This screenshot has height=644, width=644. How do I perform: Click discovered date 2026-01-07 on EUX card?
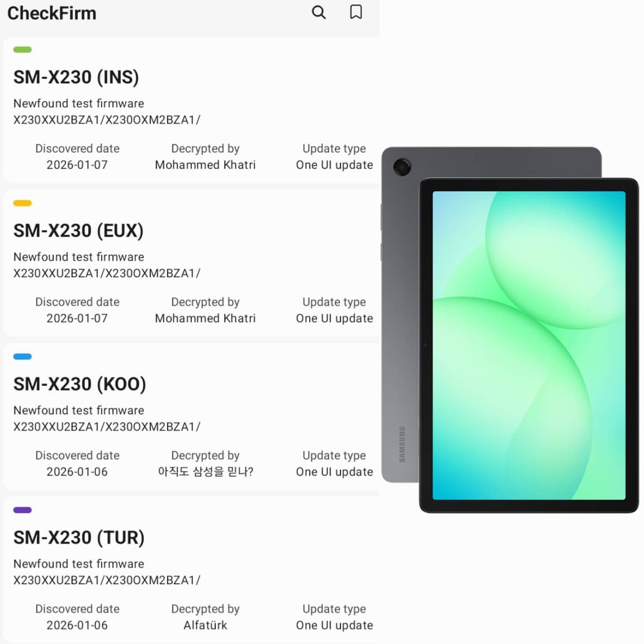(x=77, y=318)
